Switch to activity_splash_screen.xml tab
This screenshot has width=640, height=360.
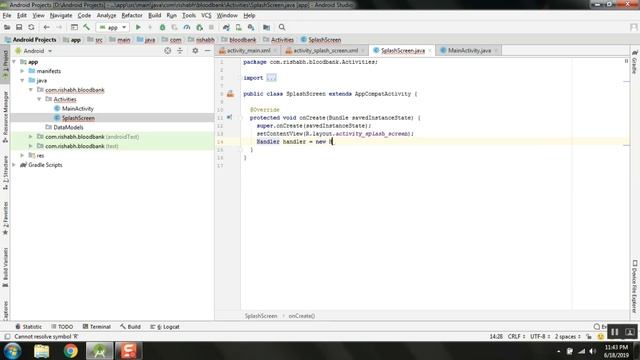326,51
